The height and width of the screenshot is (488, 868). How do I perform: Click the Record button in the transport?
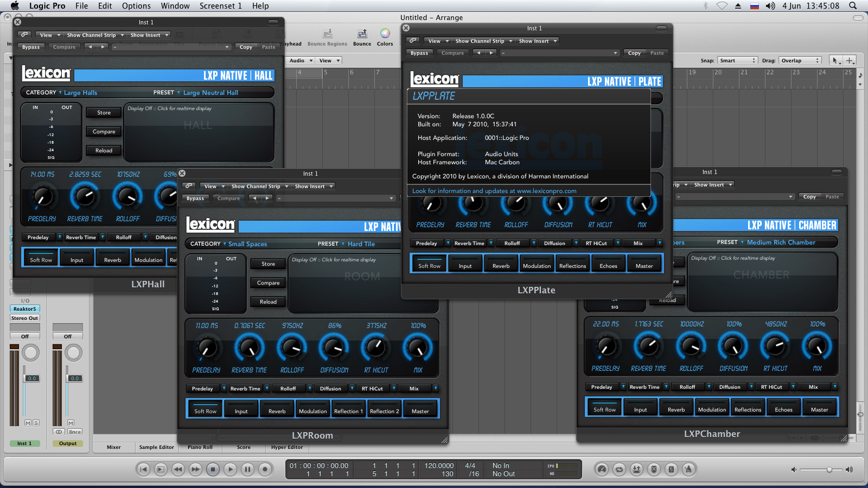[x=265, y=470]
